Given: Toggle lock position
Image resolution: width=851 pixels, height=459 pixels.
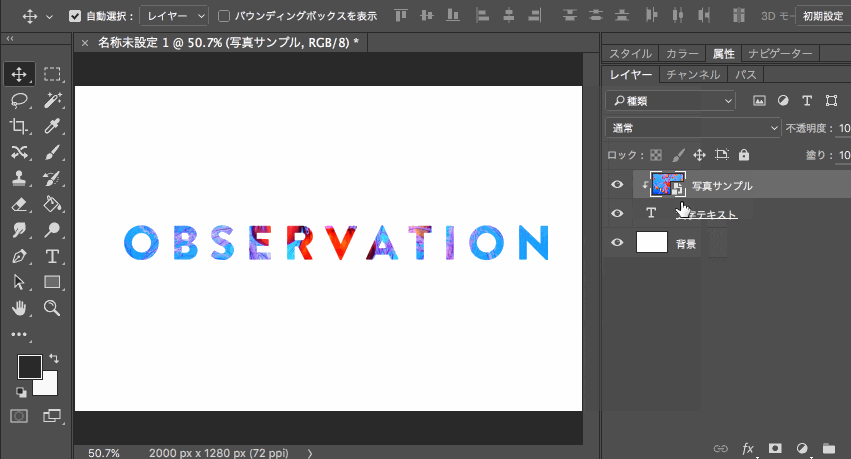Looking at the screenshot, I should pyautogui.click(x=700, y=155).
